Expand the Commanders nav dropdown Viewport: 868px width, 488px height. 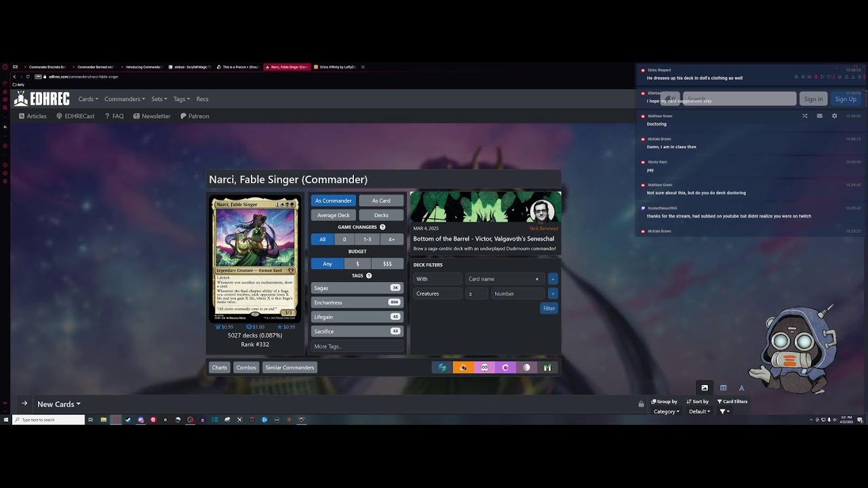(x=125, y=99)
